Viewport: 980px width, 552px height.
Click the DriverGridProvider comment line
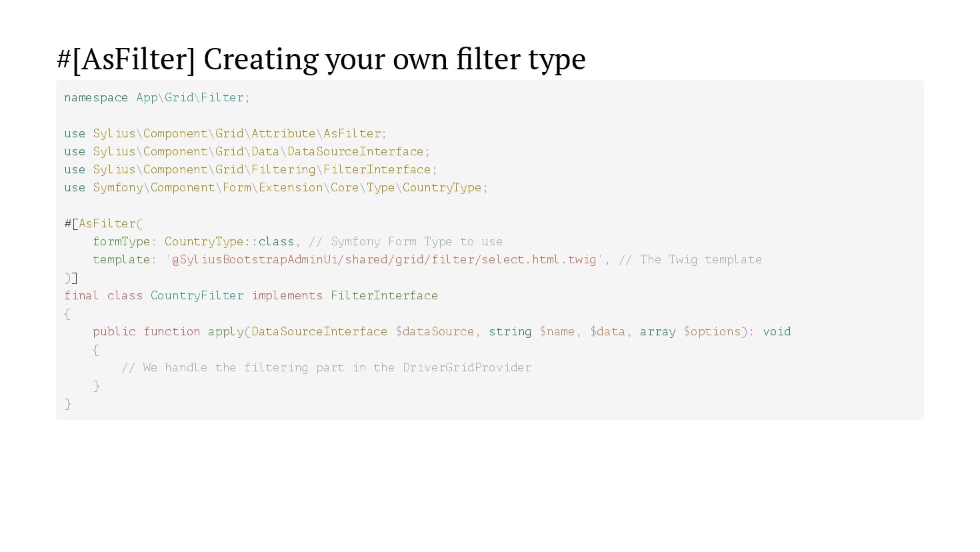326,367
